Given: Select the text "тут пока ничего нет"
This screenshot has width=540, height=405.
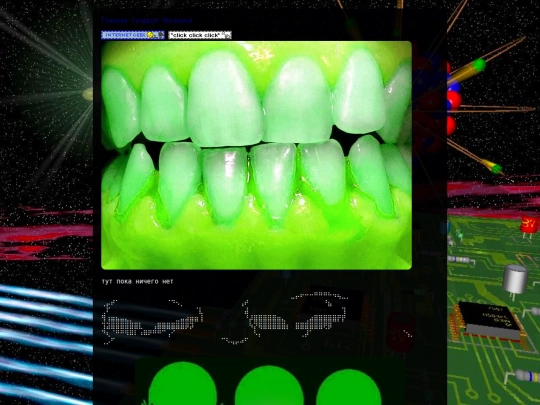Looking at the screenshot, I should (x=137, y=281).
